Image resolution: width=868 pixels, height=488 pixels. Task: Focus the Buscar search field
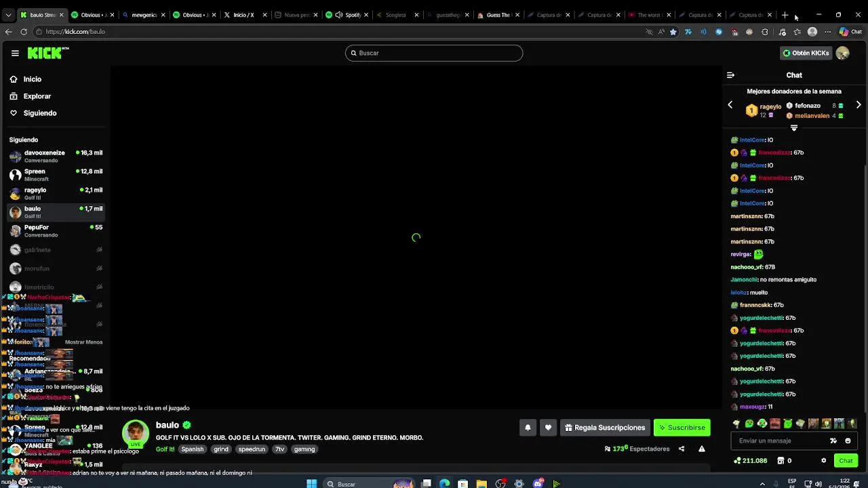434,53
